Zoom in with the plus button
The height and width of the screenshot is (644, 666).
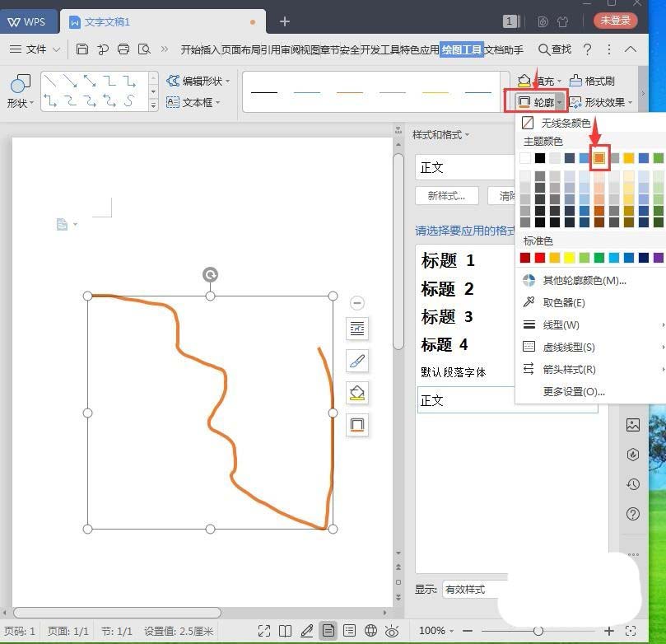tap(609, 631)
